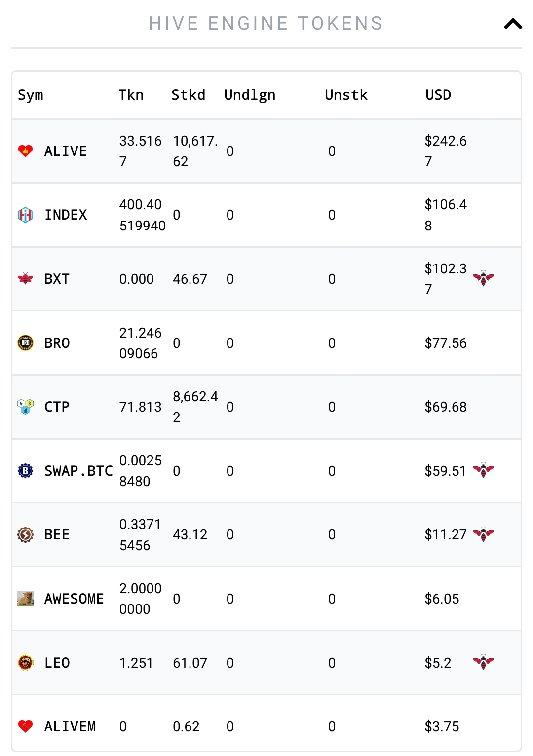533x756 pixels.
Task: Click the Sym column header
Action: coord(31,95)
